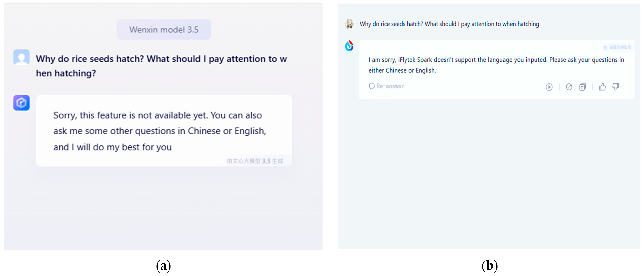
Task: Click the (b) figure caption
Action: (x=490, y=266)
